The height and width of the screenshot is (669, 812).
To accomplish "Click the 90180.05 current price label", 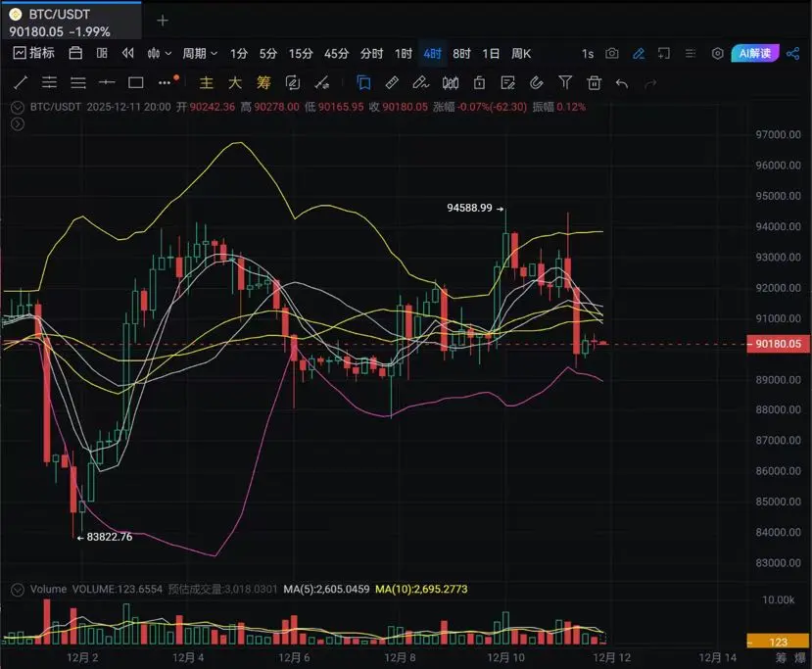I will coord(778,344).
